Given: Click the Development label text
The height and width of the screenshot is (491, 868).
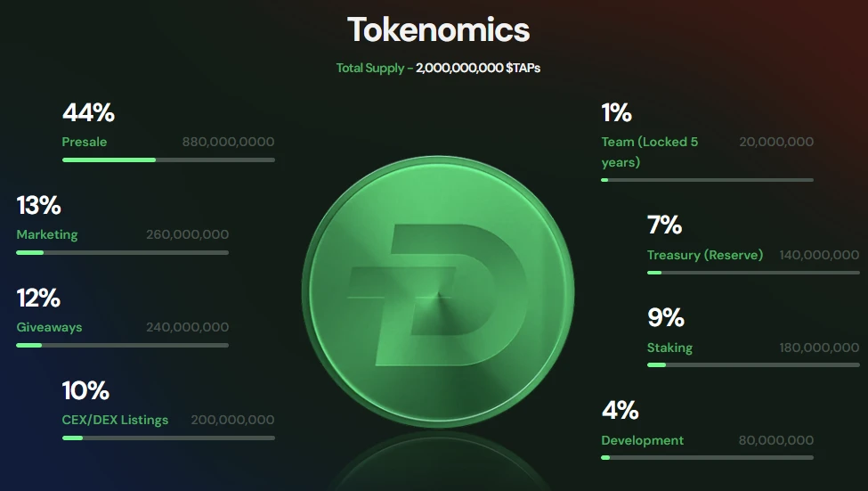Looking at the screenshot, I should [642, 440].
